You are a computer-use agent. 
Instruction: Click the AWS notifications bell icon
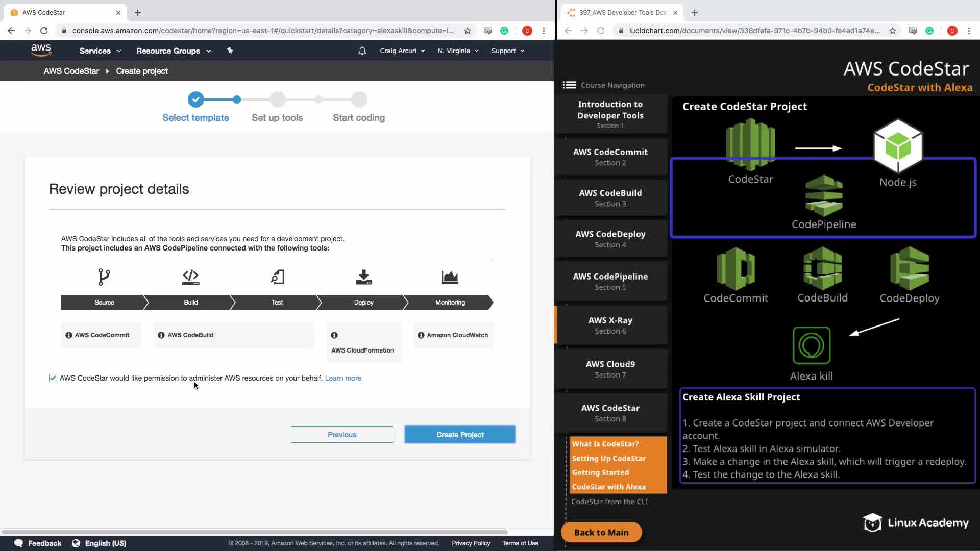tap(362, 51)
